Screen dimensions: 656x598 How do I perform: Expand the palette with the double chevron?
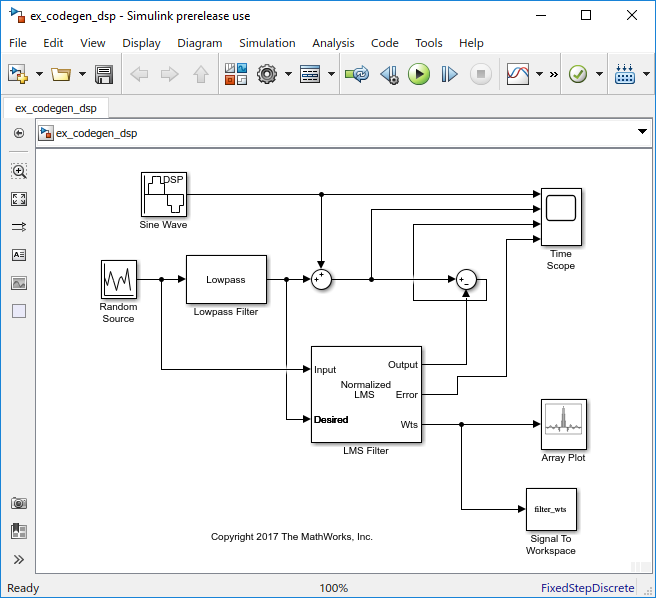tap(19, 560)
